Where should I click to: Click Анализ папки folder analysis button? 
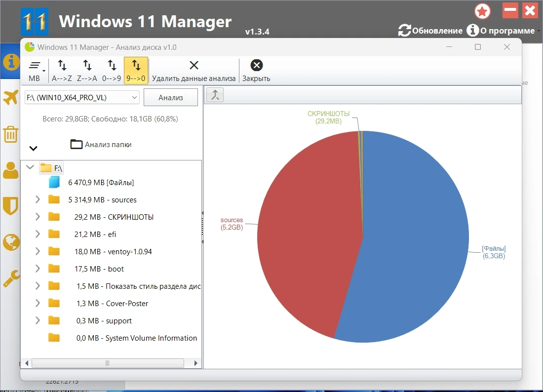click(x=101, y=144)
